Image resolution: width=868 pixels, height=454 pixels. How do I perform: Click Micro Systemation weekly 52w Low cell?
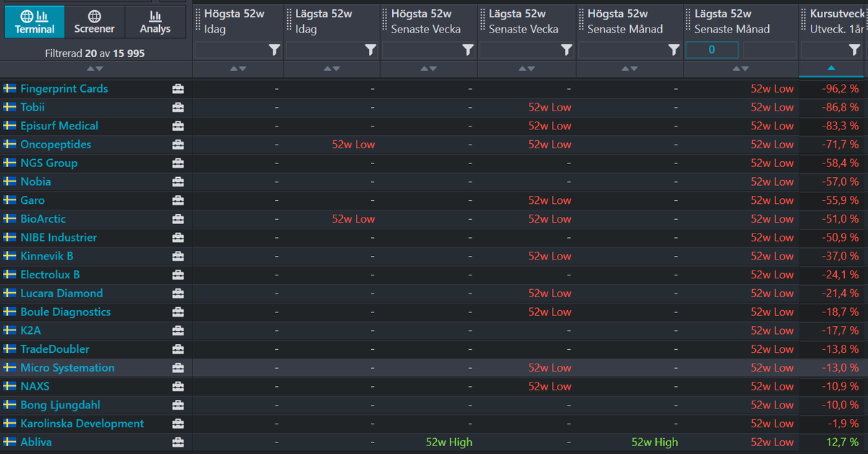550,368
